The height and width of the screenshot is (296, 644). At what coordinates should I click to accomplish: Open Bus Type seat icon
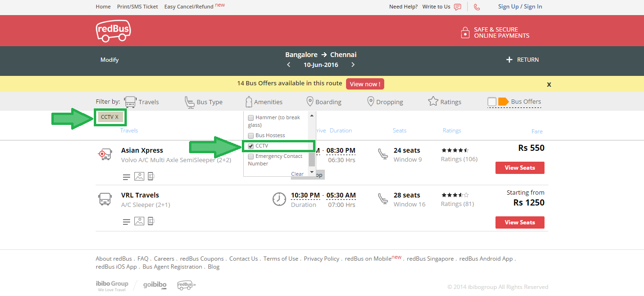tap(189, 102)
